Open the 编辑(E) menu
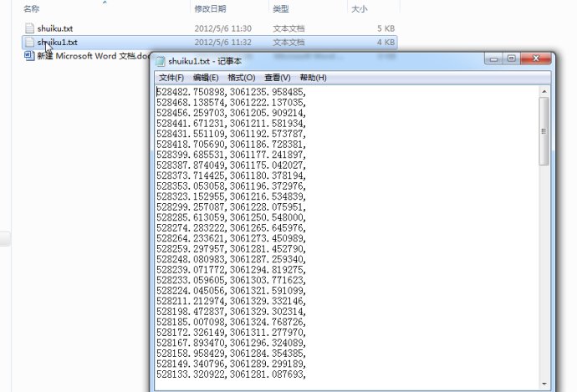The image size is (577, 392). [x=206, y=78]
